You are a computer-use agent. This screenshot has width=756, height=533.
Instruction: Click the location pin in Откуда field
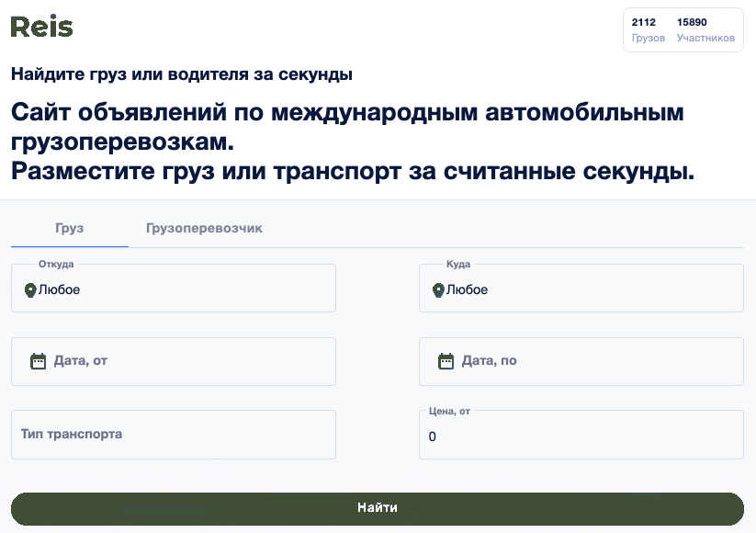[30, 289]
